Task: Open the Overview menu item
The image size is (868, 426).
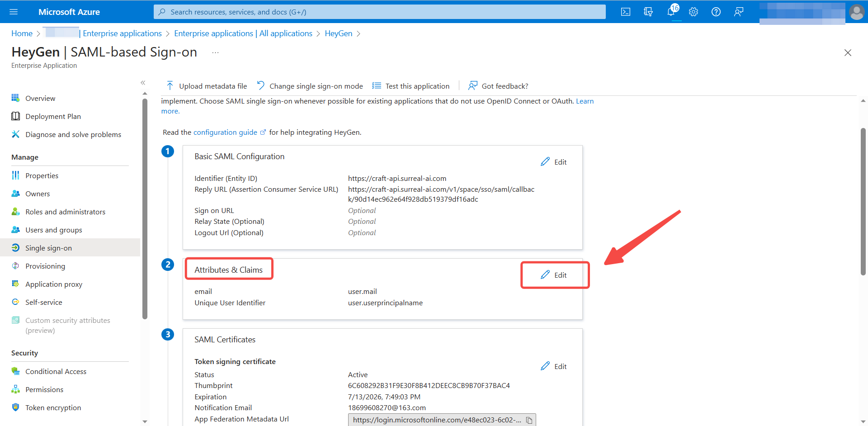Action: (x=40, y=98)
